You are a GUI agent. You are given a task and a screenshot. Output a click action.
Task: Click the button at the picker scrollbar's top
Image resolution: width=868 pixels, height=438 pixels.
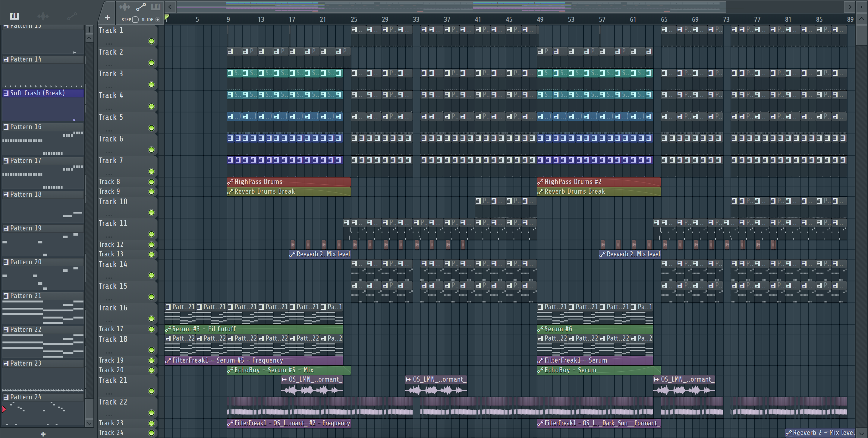click(89, 29)
